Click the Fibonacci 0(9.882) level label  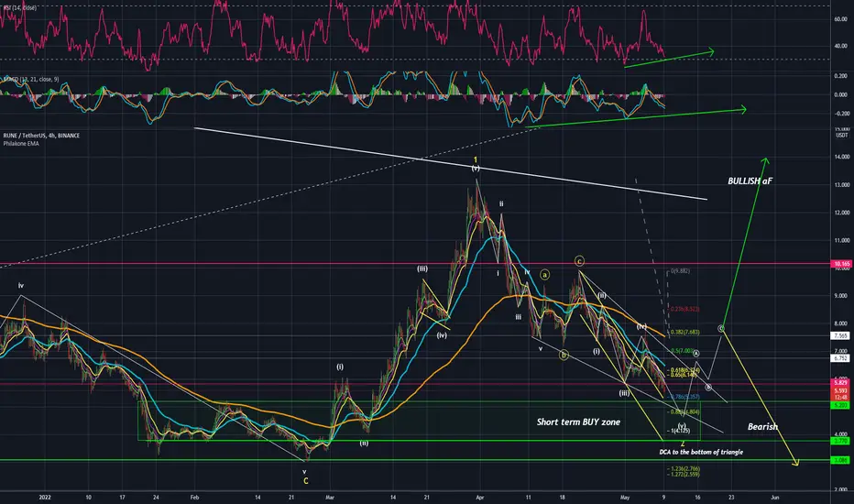point(680,271)
